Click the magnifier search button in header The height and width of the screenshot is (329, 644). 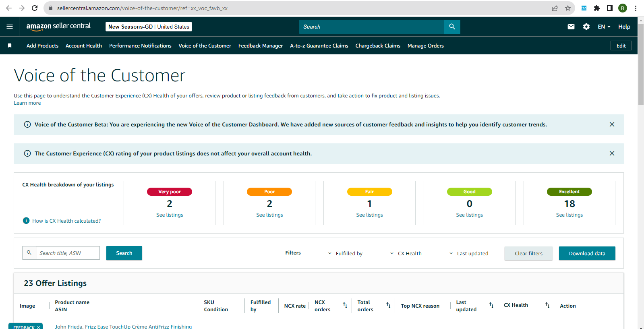coord(452,27)
